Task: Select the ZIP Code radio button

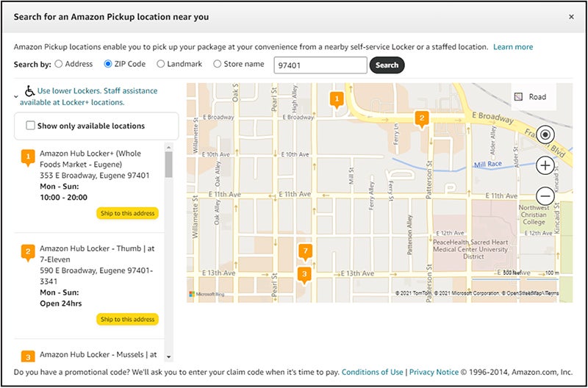Action: click(108, 64)
